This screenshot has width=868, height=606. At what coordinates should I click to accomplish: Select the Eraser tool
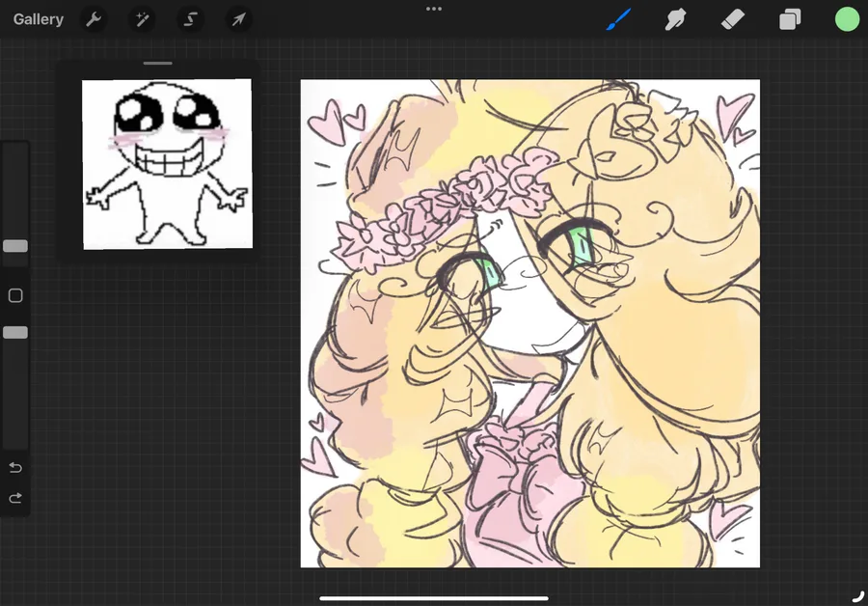coord(733,20)
